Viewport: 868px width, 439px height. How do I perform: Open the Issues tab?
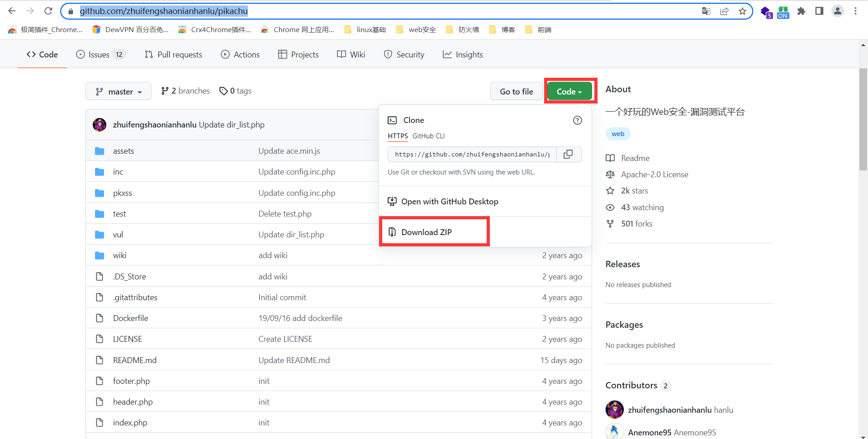(100, 55)
